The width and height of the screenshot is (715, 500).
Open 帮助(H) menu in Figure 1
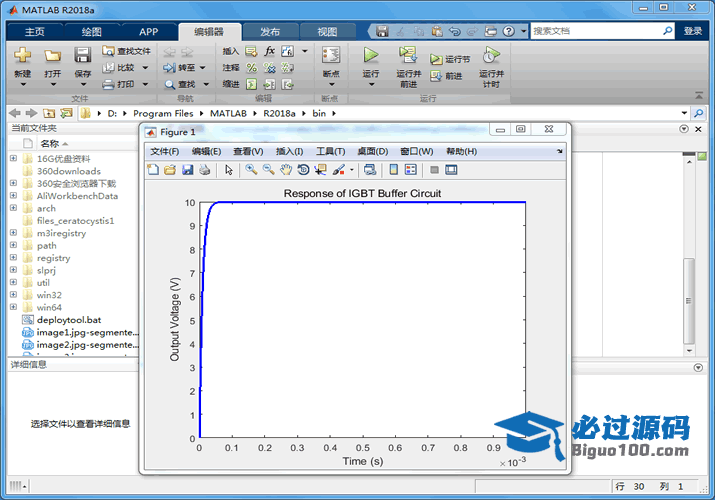click(461, 151)
